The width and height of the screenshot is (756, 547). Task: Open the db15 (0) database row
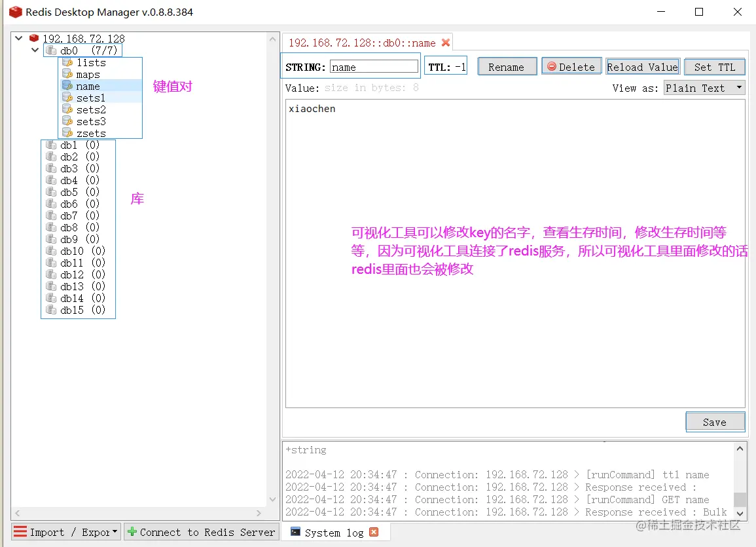click(x=76, y=310)
